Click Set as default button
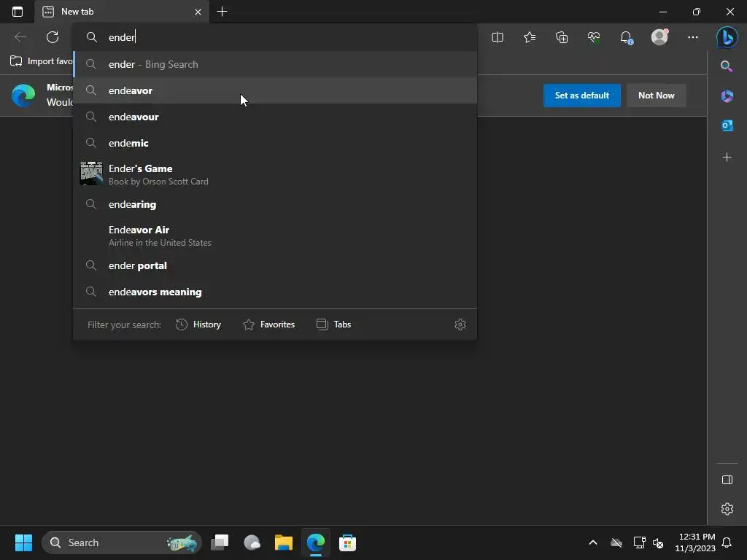The height and width of the screenshot is (560, 747). point(581,96)
